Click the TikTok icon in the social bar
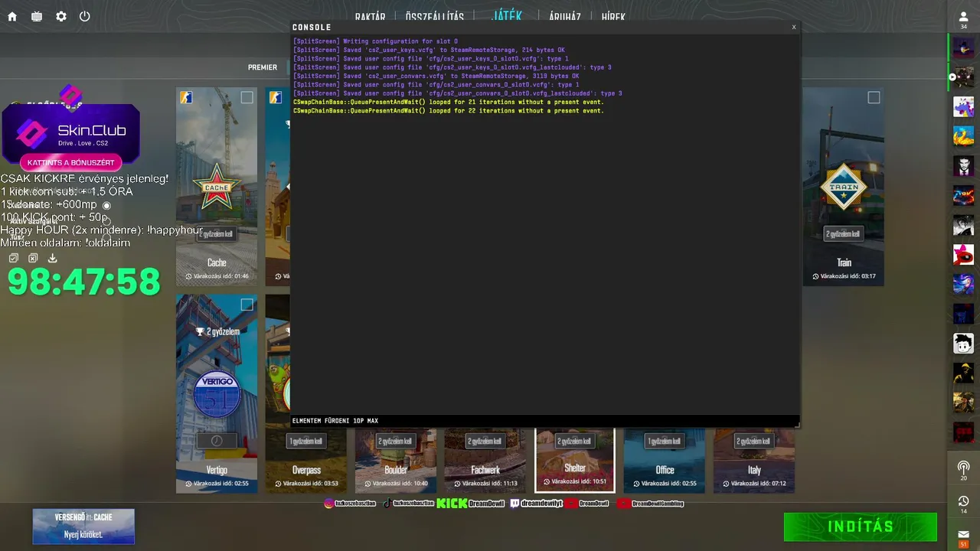Image resolution: width=980 pixels, height=551 pixels. [x=387, y=504]
